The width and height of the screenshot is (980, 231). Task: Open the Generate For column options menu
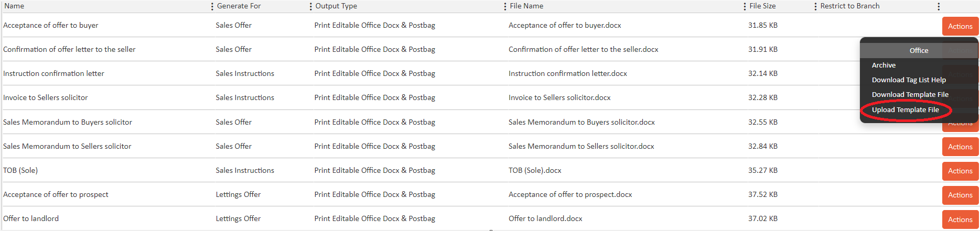[310, 6]
